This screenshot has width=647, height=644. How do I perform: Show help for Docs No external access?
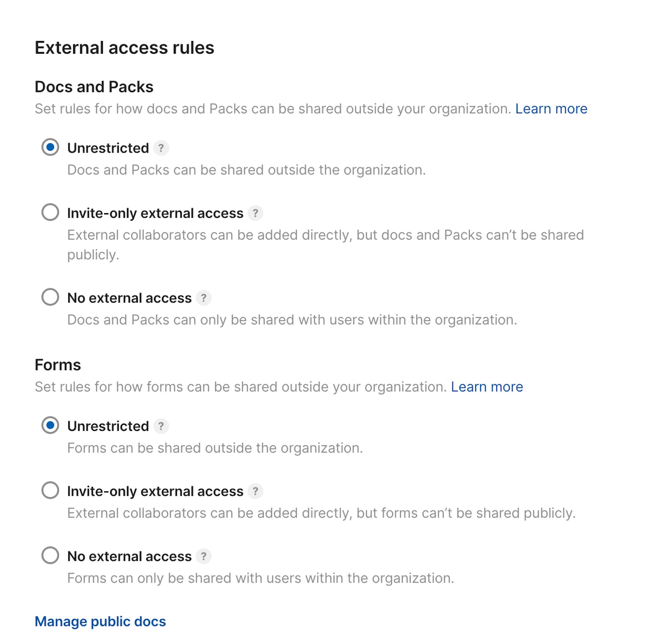pos(203,298)
